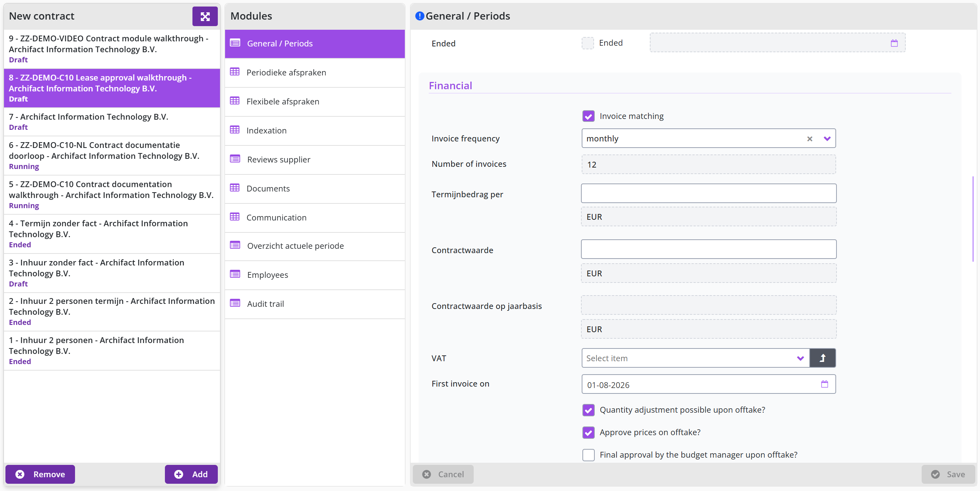Open the calendar icon for First invoice on
Viewport: 980px width, 491px height.
click(825, 384)
